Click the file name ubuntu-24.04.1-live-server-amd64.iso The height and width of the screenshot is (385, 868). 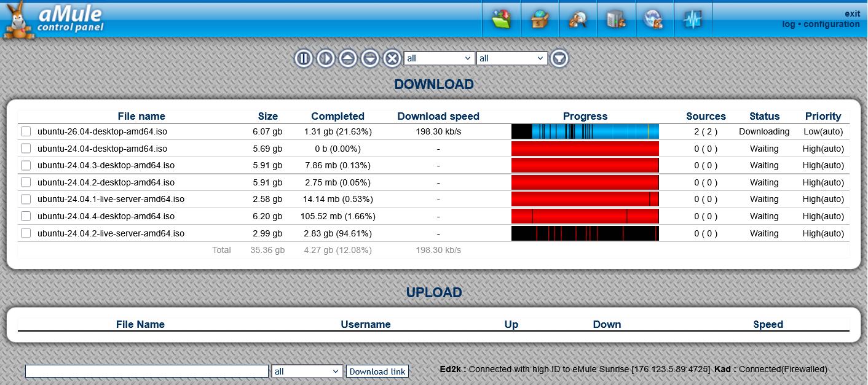pos(111,199)
